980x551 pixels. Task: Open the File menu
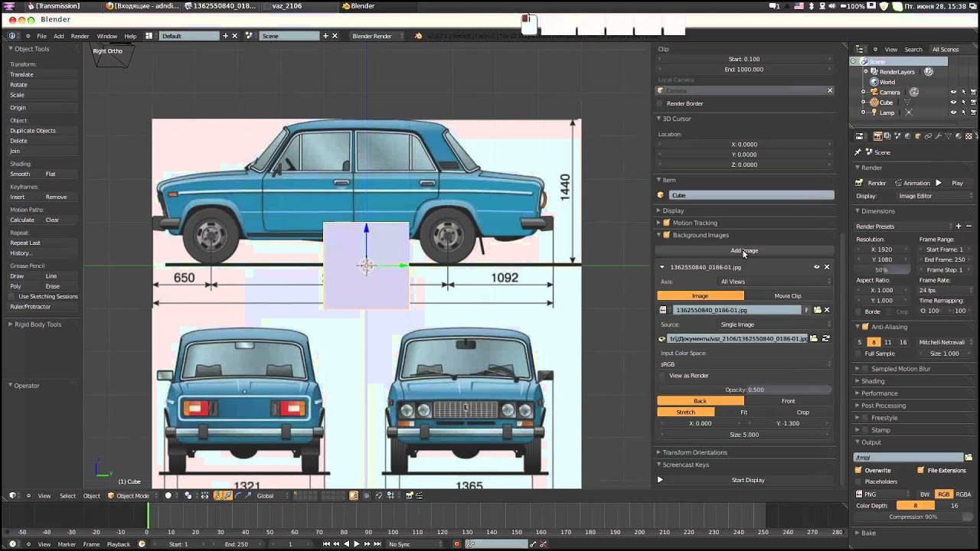pos(41,36)
